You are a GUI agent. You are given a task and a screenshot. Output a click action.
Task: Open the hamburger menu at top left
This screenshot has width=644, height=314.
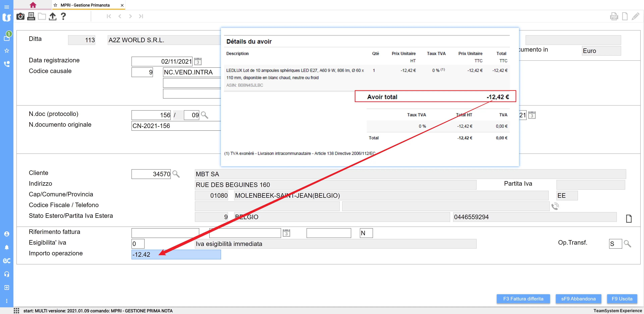click(x=7, y=7)
